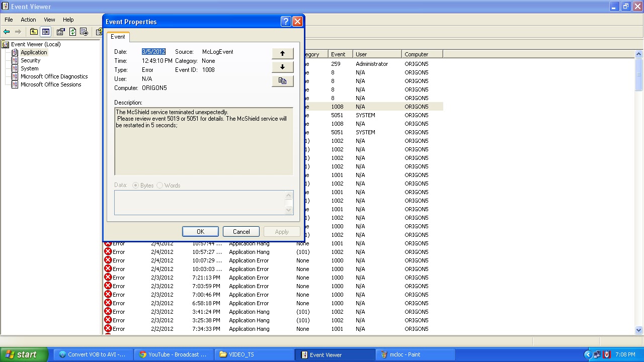Click the Cancel button
Image resolution: width=644 pixels, height=362 pixels.
pyautogui.click(x=241, y=231)
